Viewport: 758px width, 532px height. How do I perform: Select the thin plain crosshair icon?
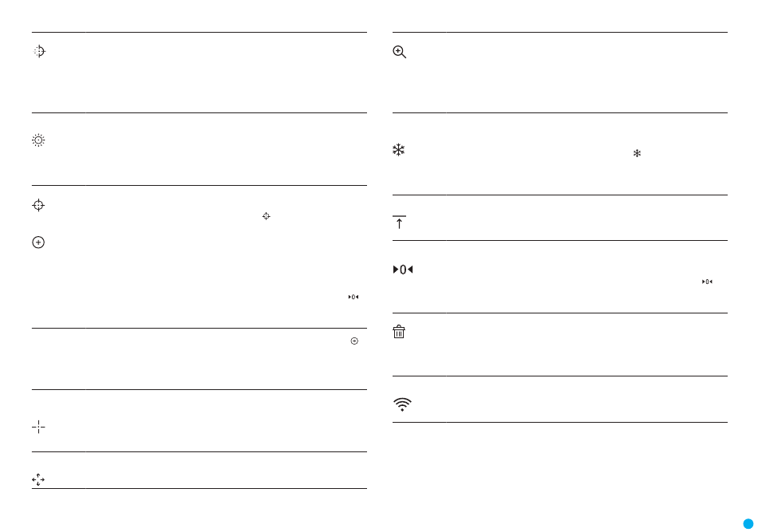pos(38,427)
